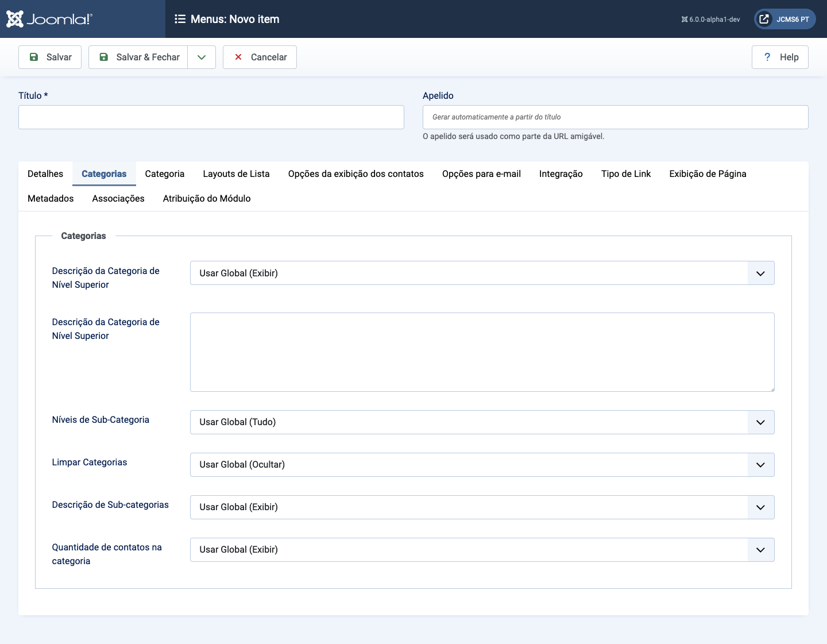Open the Categoria tab
The height and width of the screenshot is (644, 827).
click(x=165, y=173)
